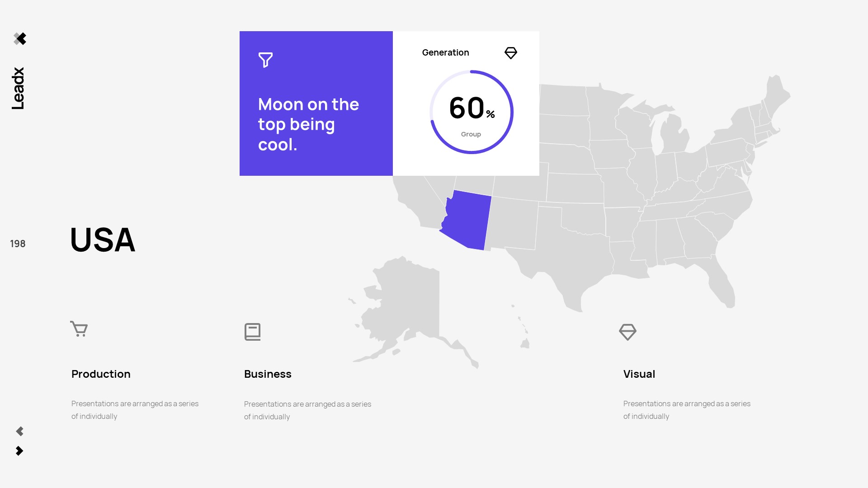
Task: Click the USA title text
Action: 103,239
